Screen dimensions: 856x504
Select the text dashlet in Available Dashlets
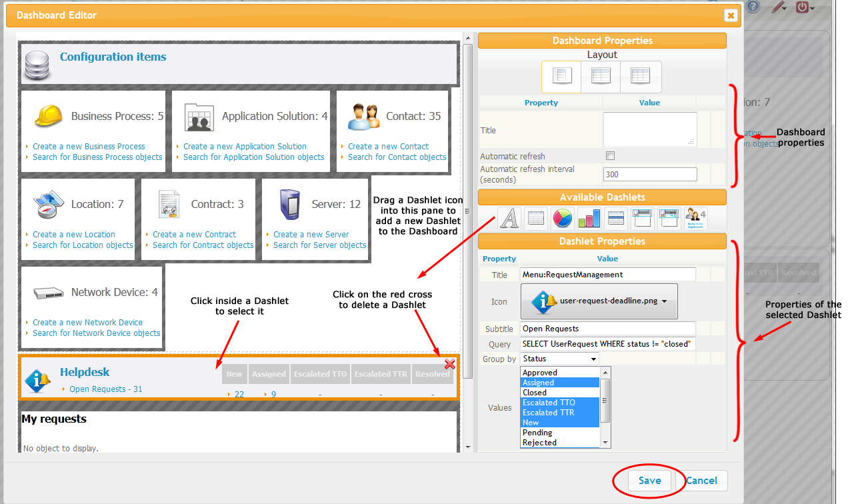coord(509,218)
